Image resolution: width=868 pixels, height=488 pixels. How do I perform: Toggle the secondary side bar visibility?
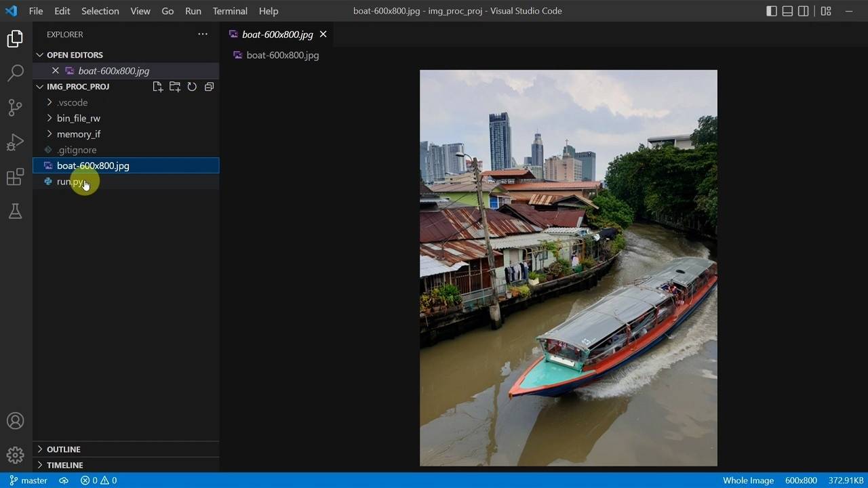pos(804,11)
